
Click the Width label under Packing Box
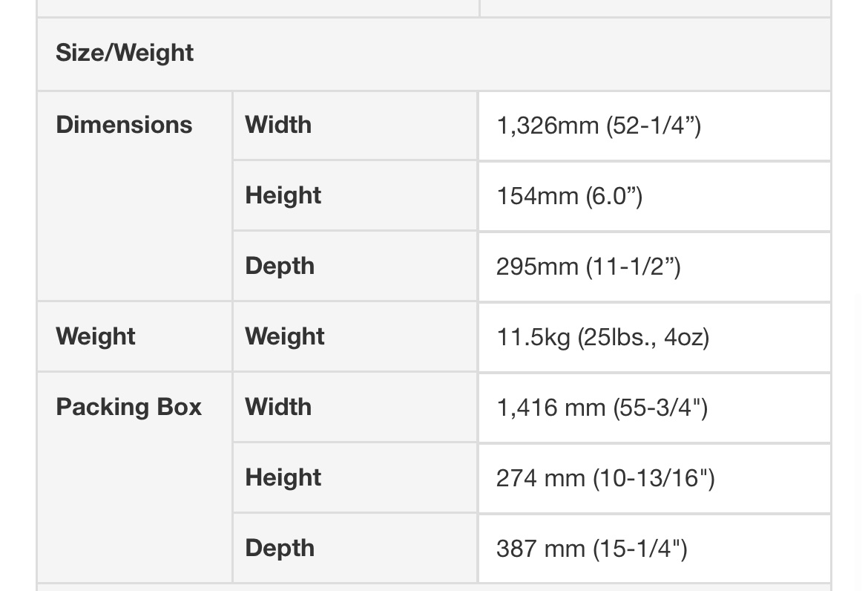click(x=278, y=407)
